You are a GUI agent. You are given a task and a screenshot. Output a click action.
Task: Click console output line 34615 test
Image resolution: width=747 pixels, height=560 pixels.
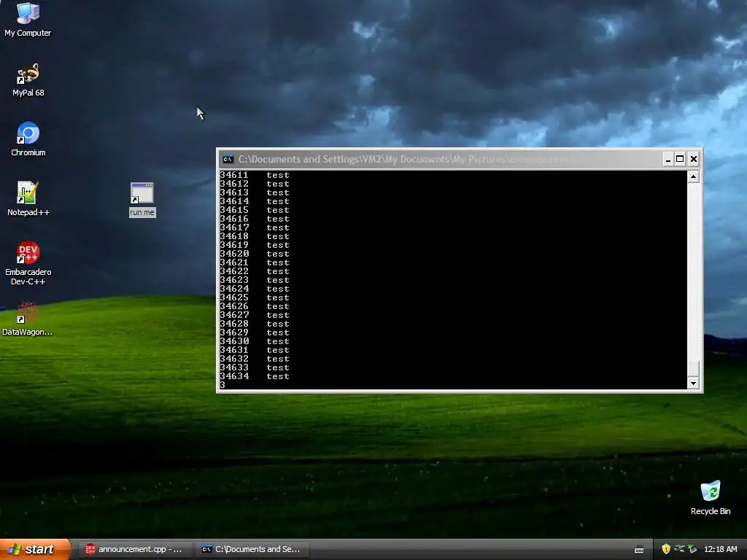(255, 210)
